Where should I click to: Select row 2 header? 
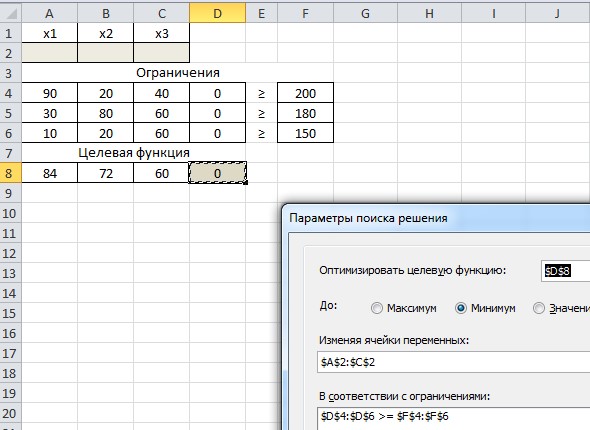[x=11, y=53]
